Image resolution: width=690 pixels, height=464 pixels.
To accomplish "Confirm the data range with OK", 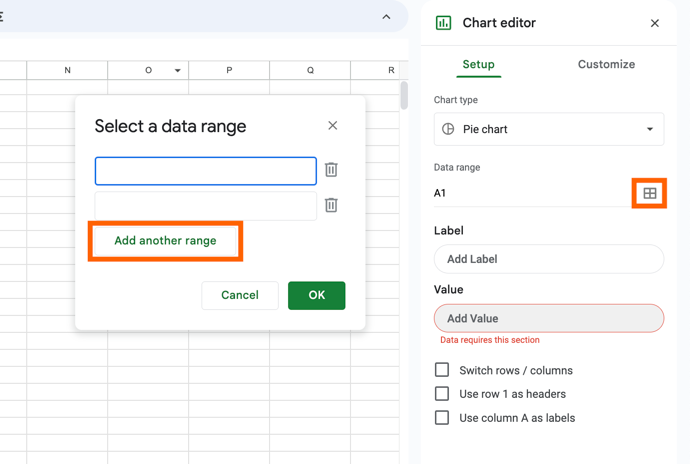I will (316, 295).
